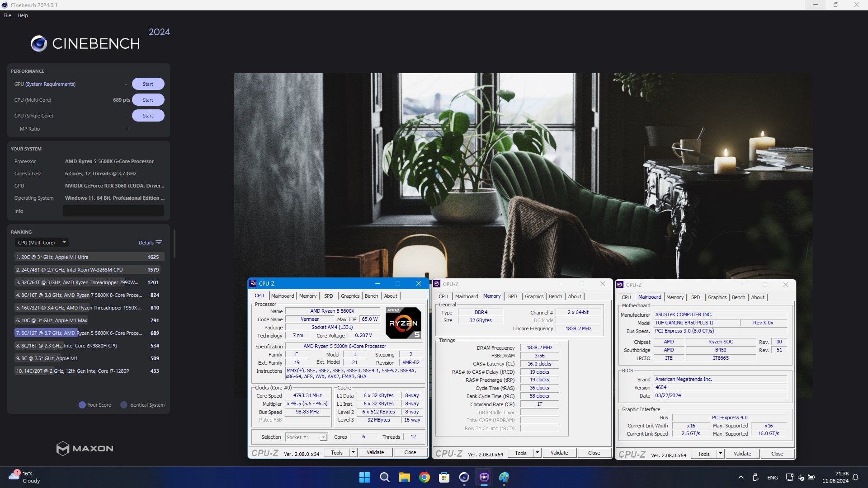Open ranking Details filter icon
The height and width of the screenshot is (488, 868).
pos(159,243)
